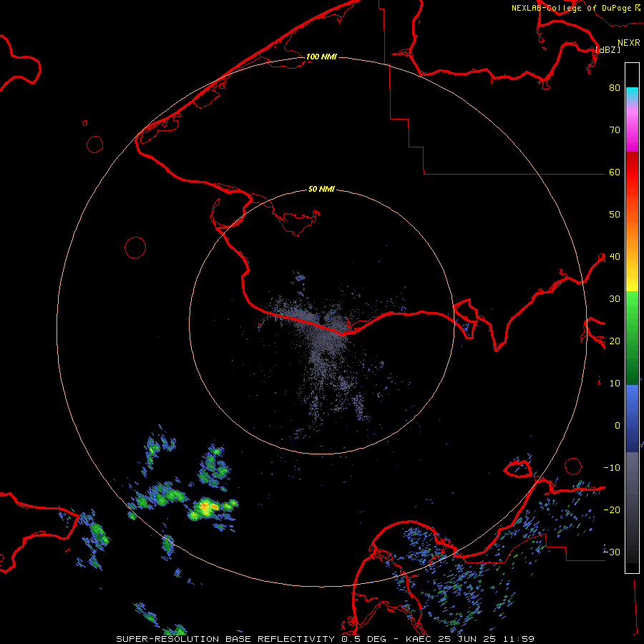Click the -30 value on the dBZ scale
The image size is (644, 644).
(612, 552)
